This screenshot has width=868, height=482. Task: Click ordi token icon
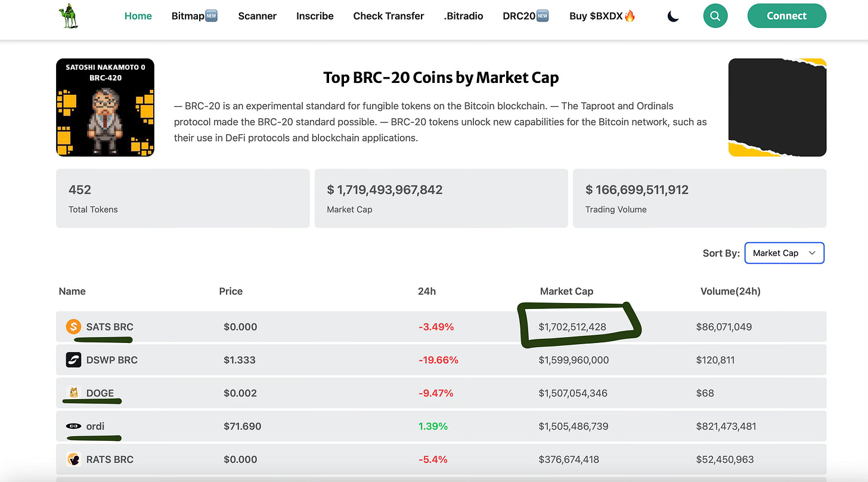pyautogui.click(x=73, y=426)
